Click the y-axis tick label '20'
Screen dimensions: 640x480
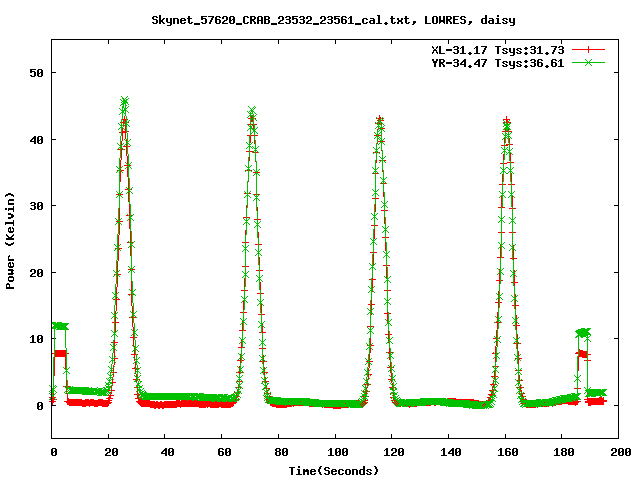pos(36,273)
